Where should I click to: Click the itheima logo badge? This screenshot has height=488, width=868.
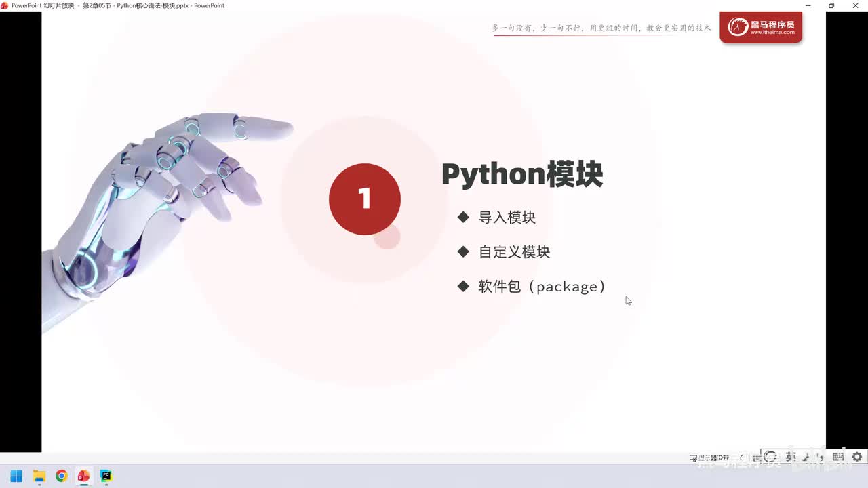tap(761, 27)
